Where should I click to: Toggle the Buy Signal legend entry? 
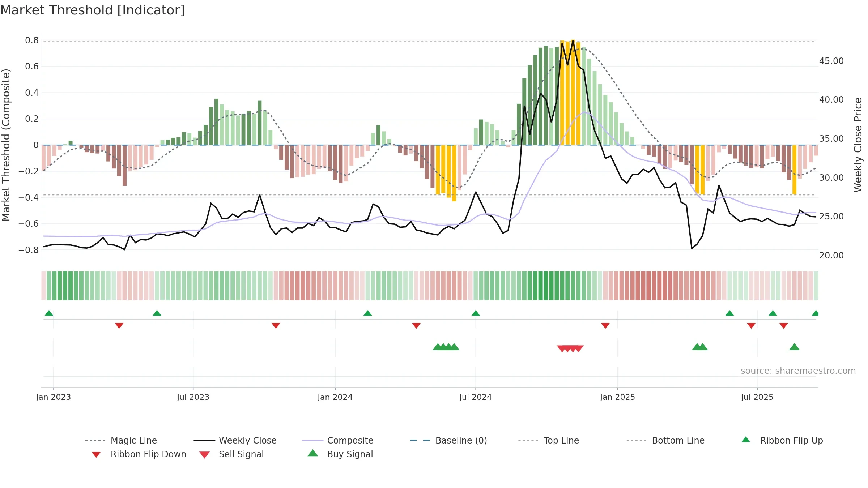340,454
